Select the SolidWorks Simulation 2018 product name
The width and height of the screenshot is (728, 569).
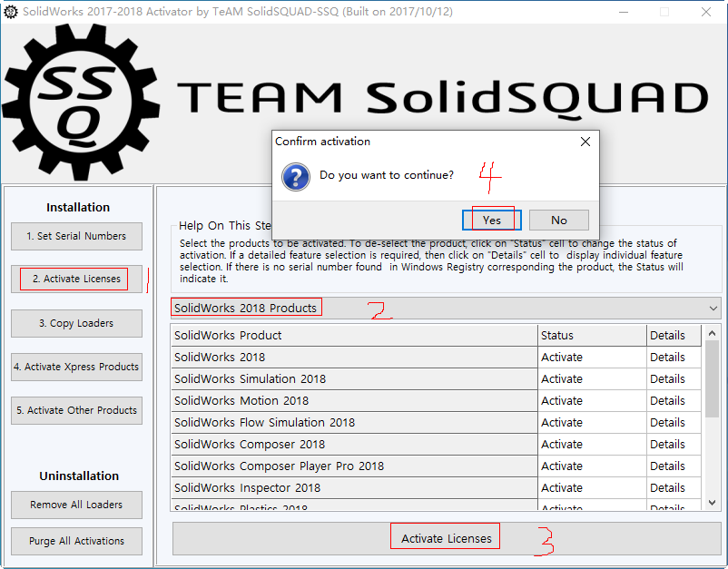(354, 379)
